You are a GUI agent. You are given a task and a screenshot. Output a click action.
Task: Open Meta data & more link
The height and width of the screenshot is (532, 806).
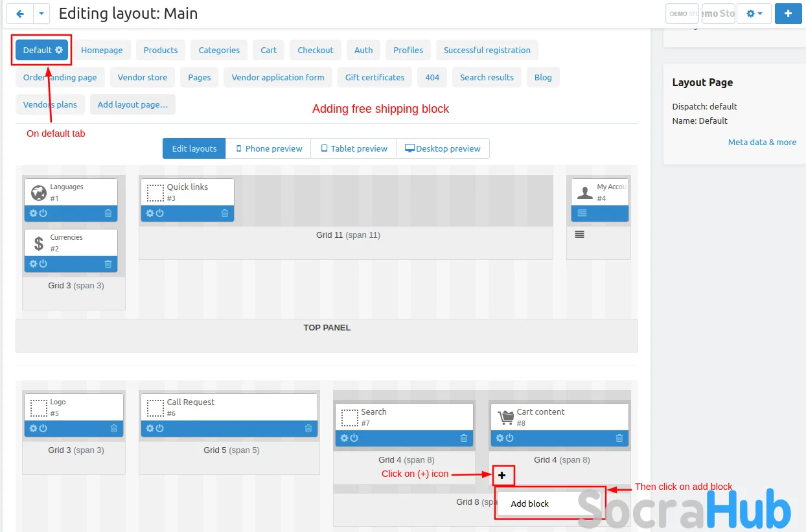[x=762, y=142]
